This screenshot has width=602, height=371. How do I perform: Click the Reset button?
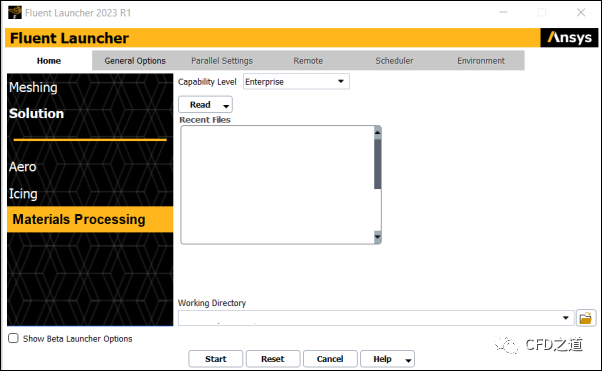click(273, 359)
